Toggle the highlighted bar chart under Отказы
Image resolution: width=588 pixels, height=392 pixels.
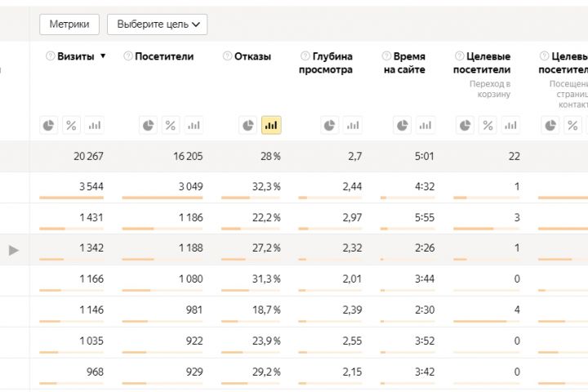[271, 125]
